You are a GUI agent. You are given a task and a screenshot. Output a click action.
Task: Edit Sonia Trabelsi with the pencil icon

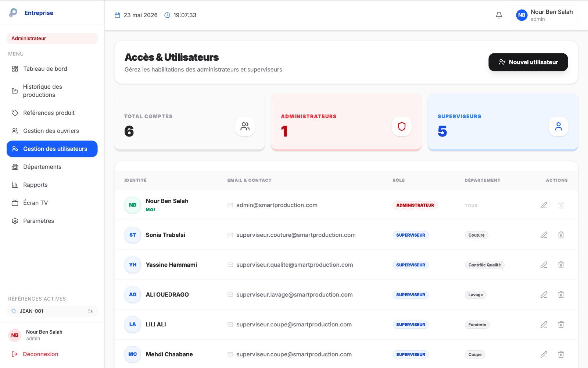pyautogui.click(x=544, y=235)
